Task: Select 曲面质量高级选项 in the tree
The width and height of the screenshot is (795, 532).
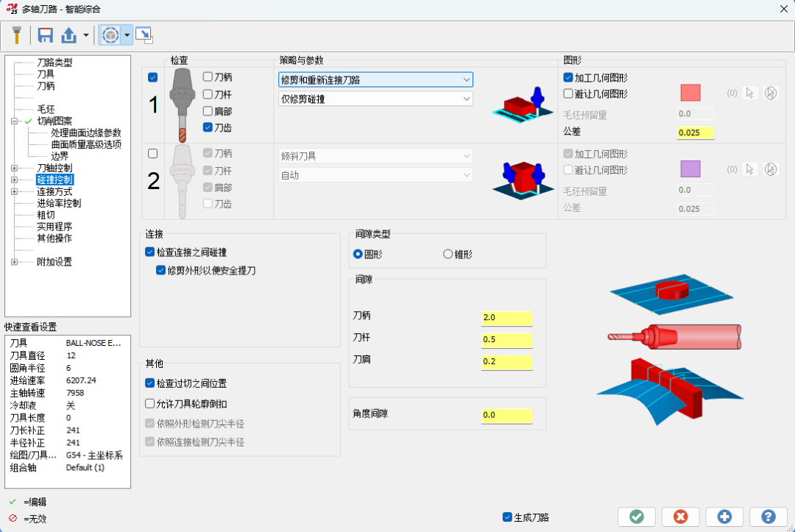Action: coord(86,144)
